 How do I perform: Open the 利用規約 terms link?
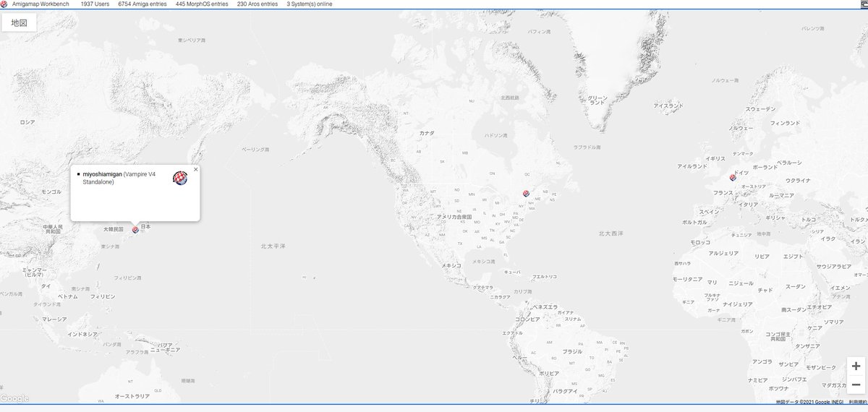[x=858, y=401]
